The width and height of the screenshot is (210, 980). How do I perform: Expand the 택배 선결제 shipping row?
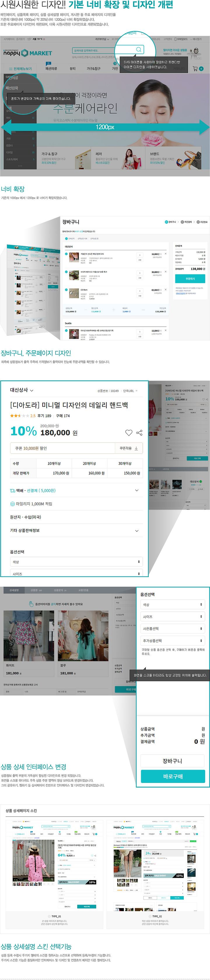[76, 490]
